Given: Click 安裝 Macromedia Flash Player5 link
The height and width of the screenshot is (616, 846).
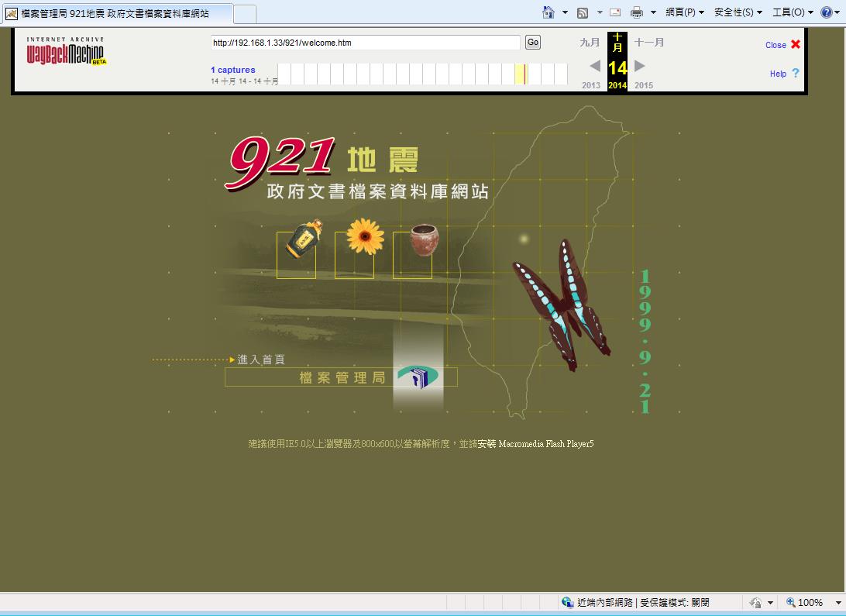Looking at the screenshot, I should [535, 444].
